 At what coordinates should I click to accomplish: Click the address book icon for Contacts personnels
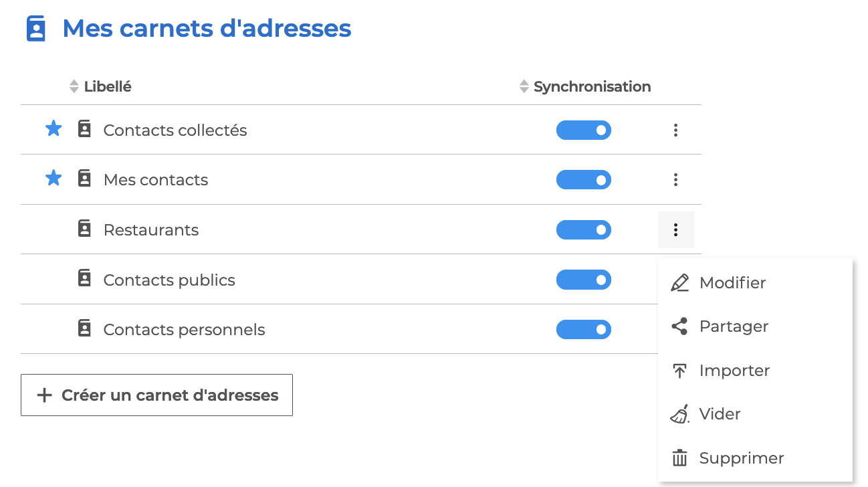84,328
